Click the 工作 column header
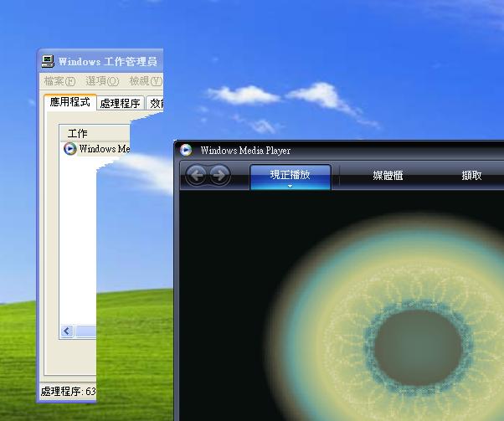504x421 pixels. point(95,133)
